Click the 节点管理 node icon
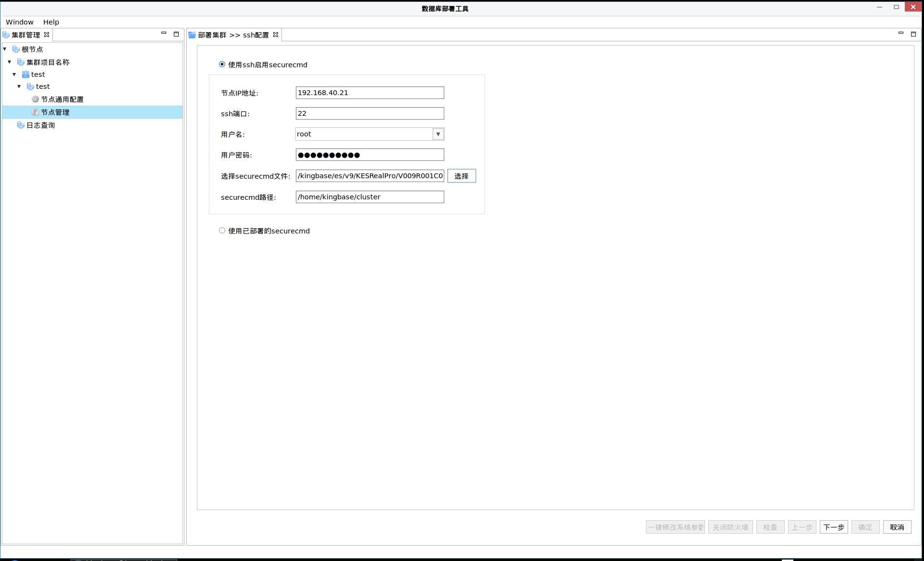Viewport: 924px width, 561px height. coord(35,112)
